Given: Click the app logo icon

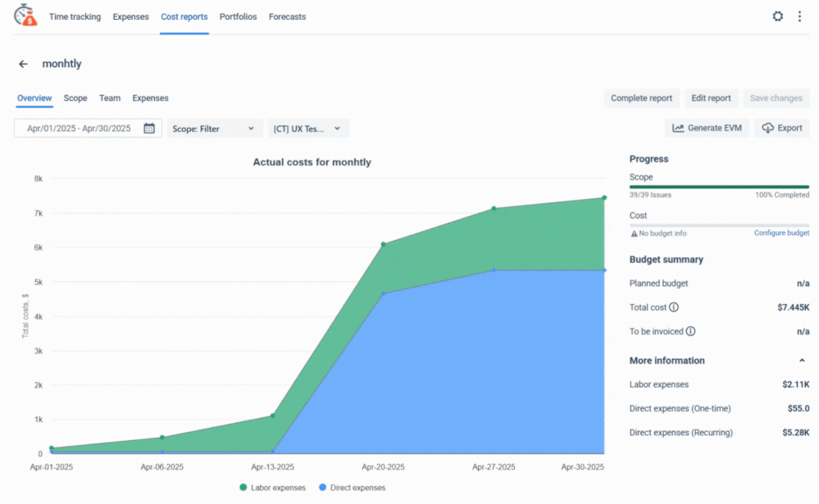Looking at the screenshot, I should [25, 16].
